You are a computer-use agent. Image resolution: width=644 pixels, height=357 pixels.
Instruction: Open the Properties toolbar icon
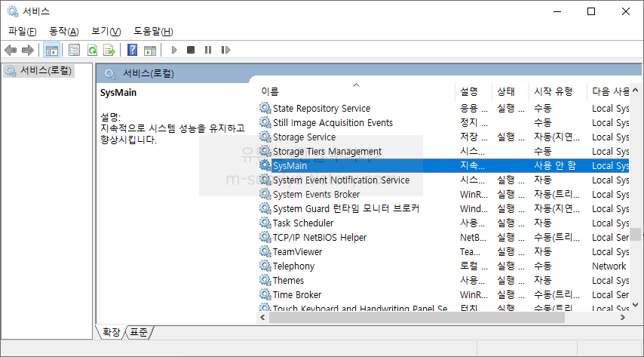pos(75,50)
